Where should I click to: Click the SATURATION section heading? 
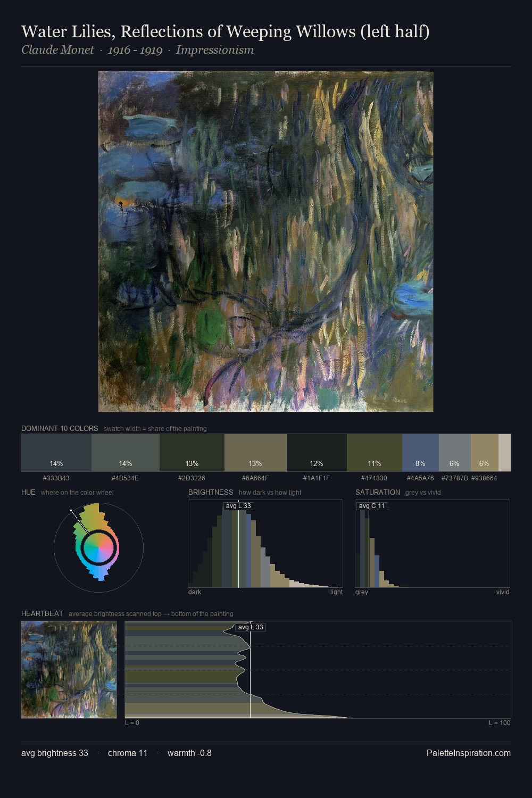pos(378,492)
